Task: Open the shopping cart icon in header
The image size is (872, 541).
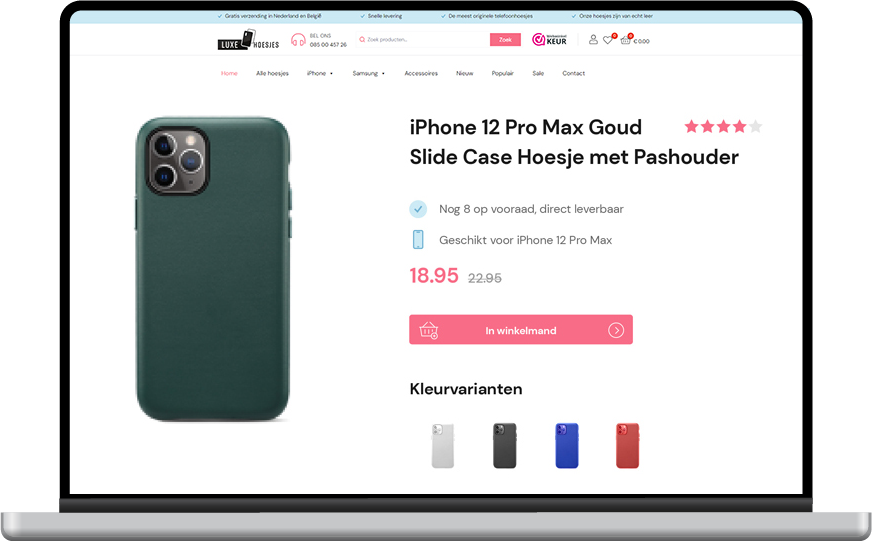Action: pos(626,39)
